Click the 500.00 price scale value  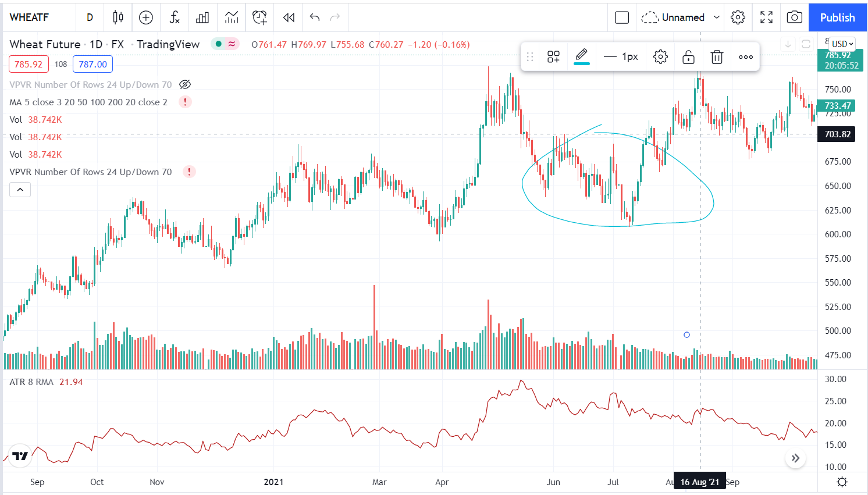tap(838, 331)
